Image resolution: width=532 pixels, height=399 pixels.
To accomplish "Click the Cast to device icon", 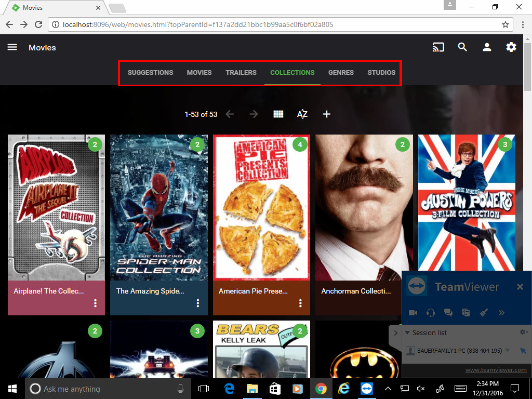I will [x=438, y=47].
